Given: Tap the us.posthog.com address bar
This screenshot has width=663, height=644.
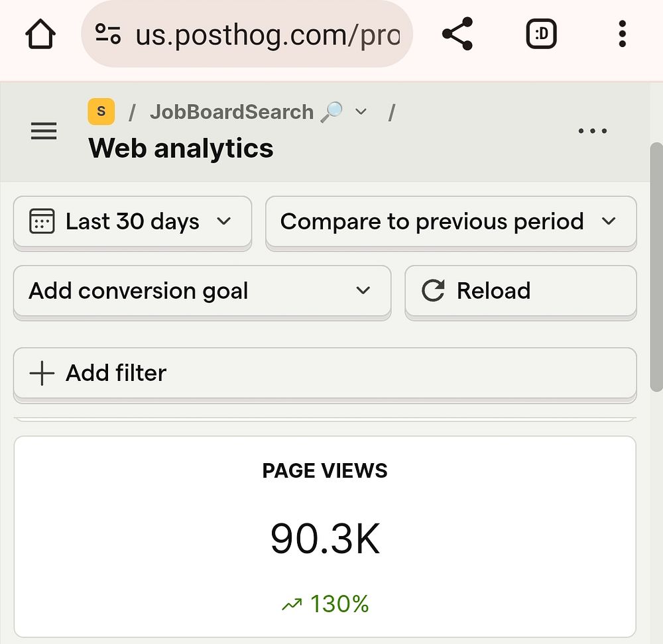Looking at the screenshot, I should [265, 34].
